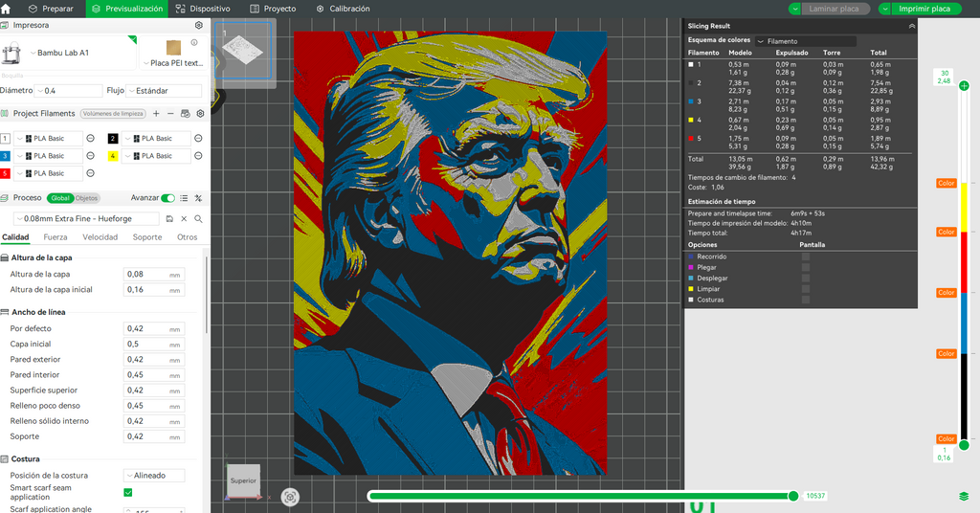Reset camera view icon below the plate

coord(290,497)
